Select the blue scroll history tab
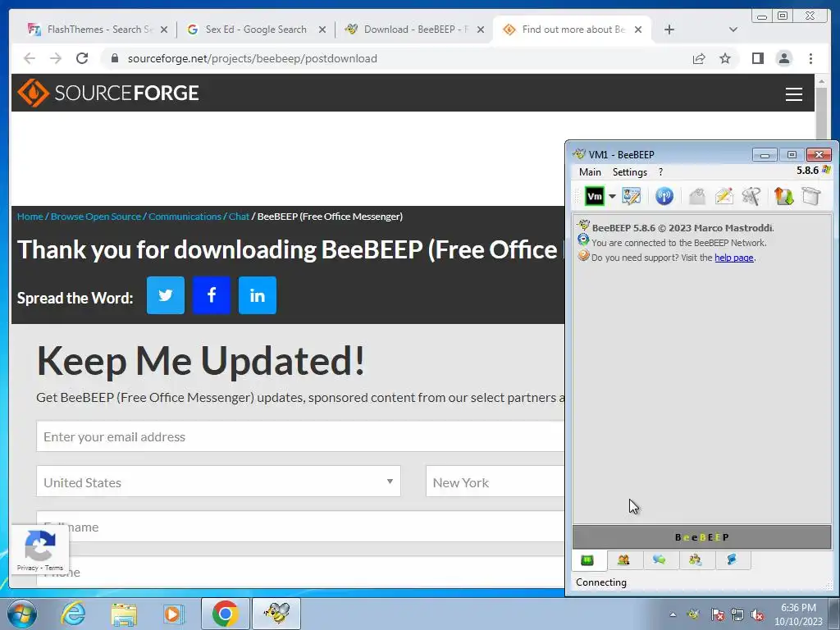Screen dimensions: 840x630 [x=731, y=560]
